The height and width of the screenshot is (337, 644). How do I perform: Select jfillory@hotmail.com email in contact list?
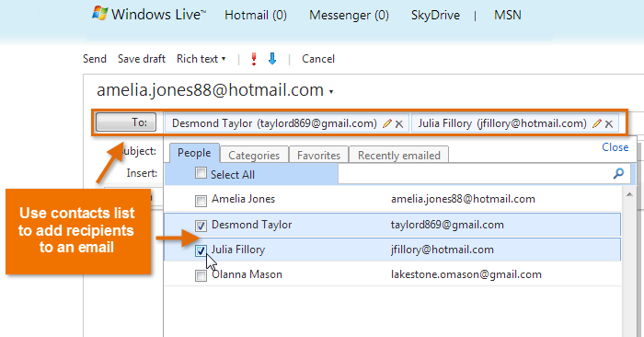pyautogui.click(x=443, y=250)
